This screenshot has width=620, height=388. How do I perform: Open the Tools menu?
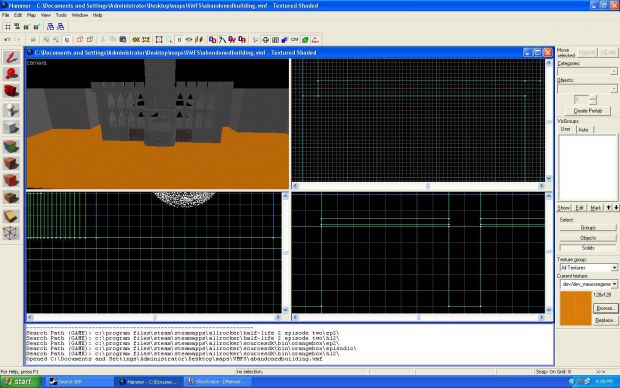click(61, 15)
